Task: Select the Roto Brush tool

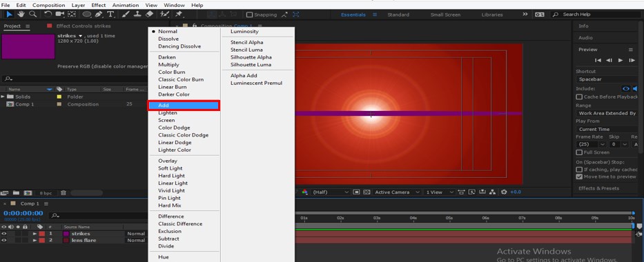Action: (x=164, y=14)
